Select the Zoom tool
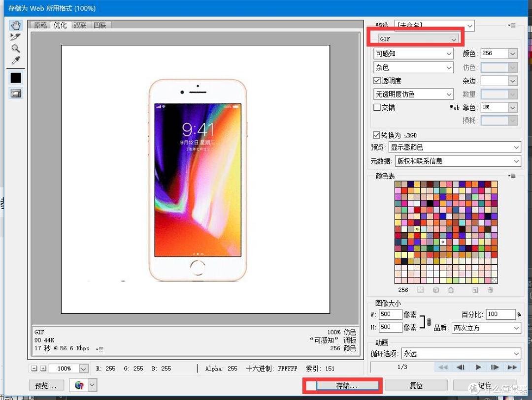532x400 pixels. [x=16, y=49]
